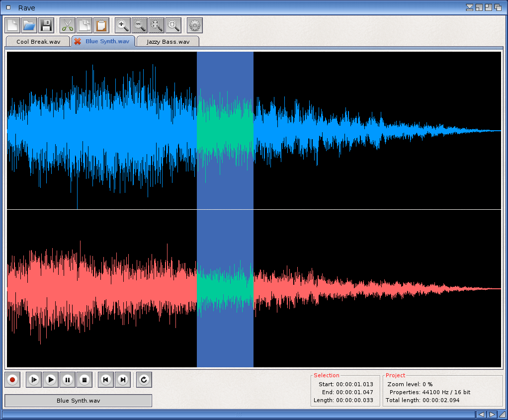
Task: Skip to the end of the track
Action: point(122,380)
